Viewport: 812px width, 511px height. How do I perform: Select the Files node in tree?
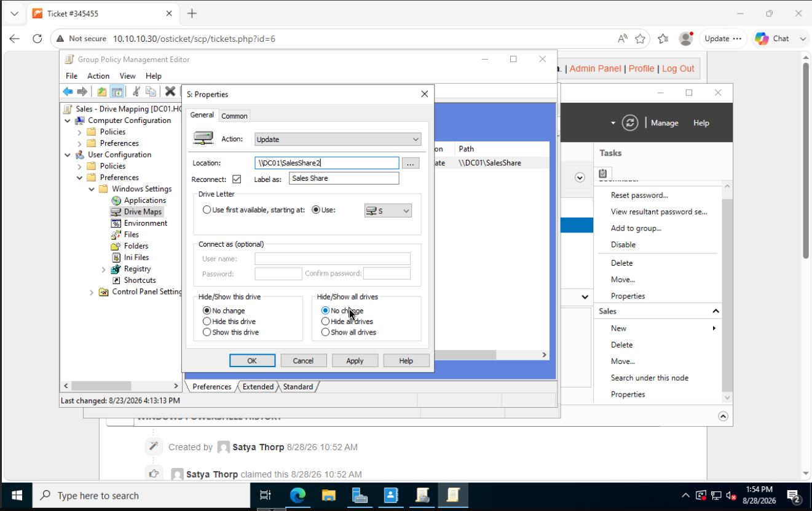pyautogui.click(x=131, y=234)
